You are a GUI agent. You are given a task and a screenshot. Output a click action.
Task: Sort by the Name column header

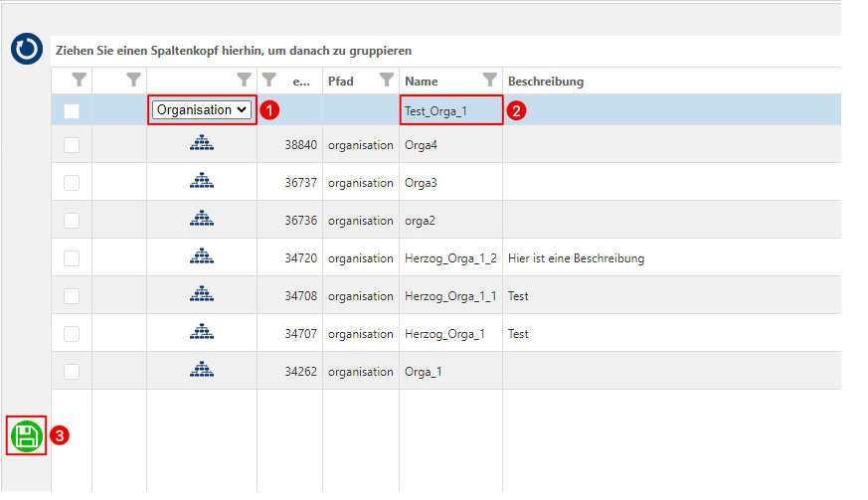422,82
